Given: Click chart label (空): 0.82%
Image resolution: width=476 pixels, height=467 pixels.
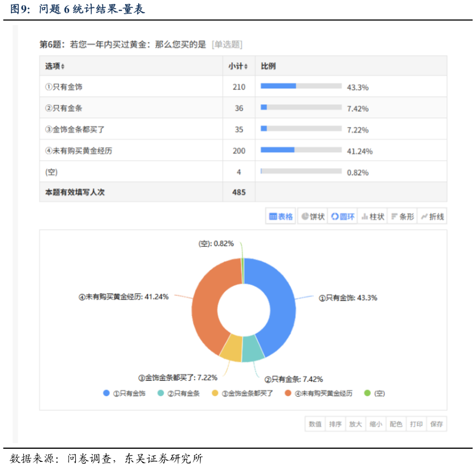Looking at the screenshot, I should coord(216,243).
